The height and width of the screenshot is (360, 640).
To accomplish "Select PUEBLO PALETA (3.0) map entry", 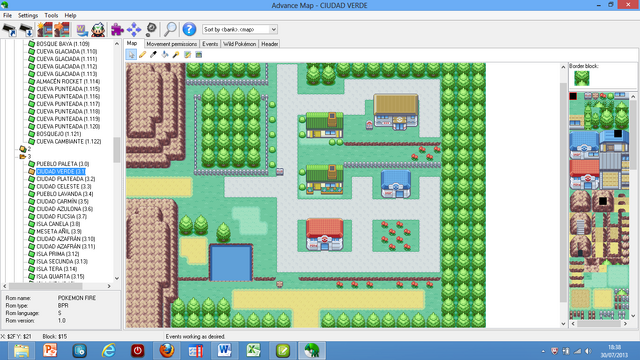I will (x=62, y=164).
